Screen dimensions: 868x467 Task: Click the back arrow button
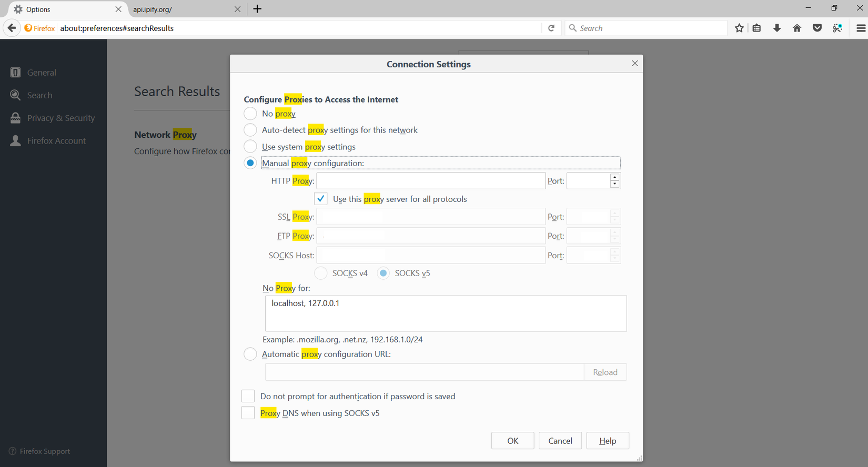(12, 28)
